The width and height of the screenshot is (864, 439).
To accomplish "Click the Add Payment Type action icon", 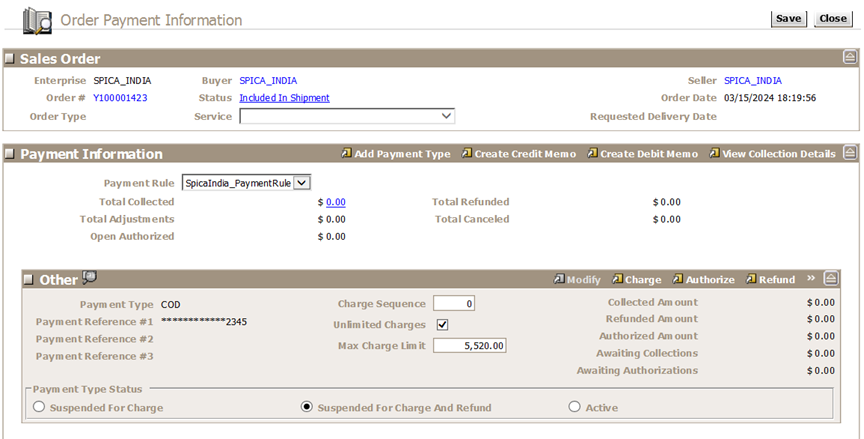I will [347, 154].
